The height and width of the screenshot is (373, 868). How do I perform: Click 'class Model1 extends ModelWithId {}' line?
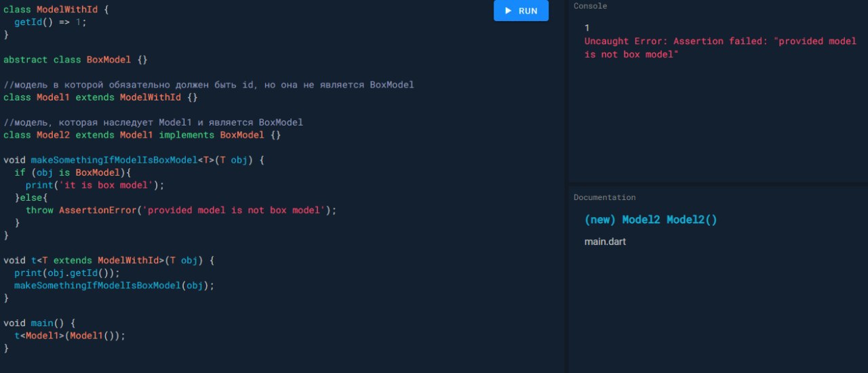(100, 98)
